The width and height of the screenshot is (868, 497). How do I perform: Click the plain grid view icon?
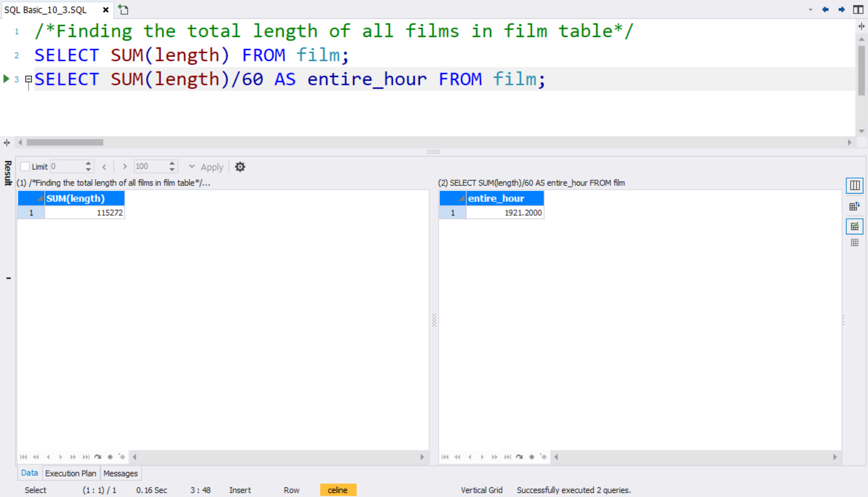(x=855, y=242)
